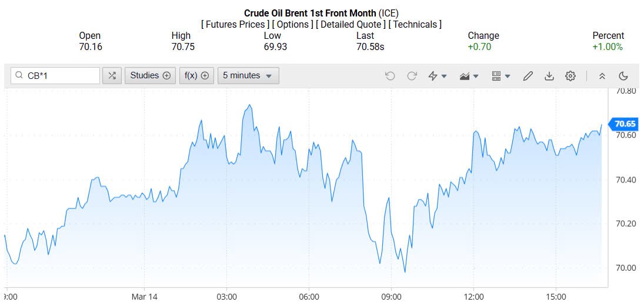Undo the last chart action
Image resolution: width=644 pixels, height=302 pixels.
tap(390, 76)
